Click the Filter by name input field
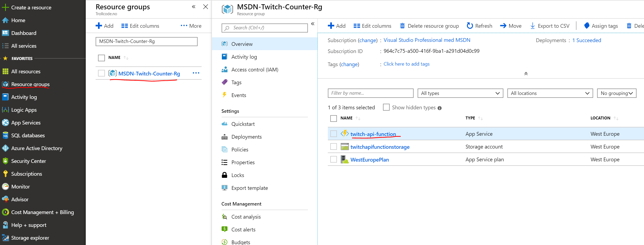This screenshot has height=245, width=644. 371,93
